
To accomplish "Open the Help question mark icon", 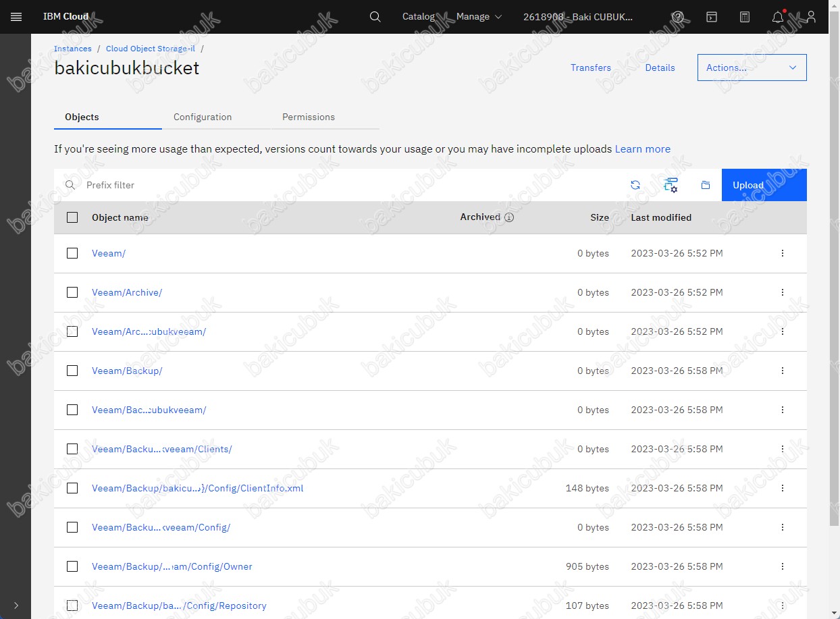I will click(678, 17).
